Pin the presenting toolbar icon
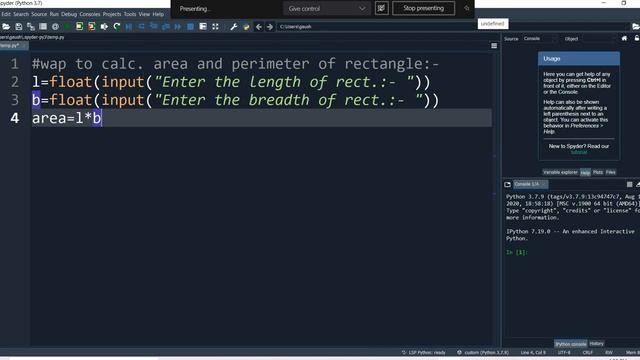 [466, 8]
